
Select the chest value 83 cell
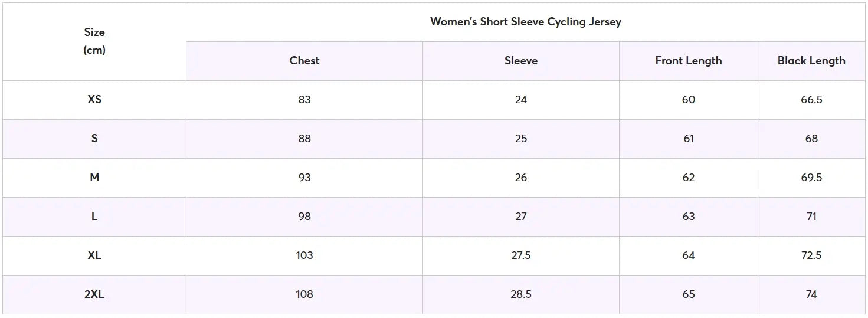point(304,100)
